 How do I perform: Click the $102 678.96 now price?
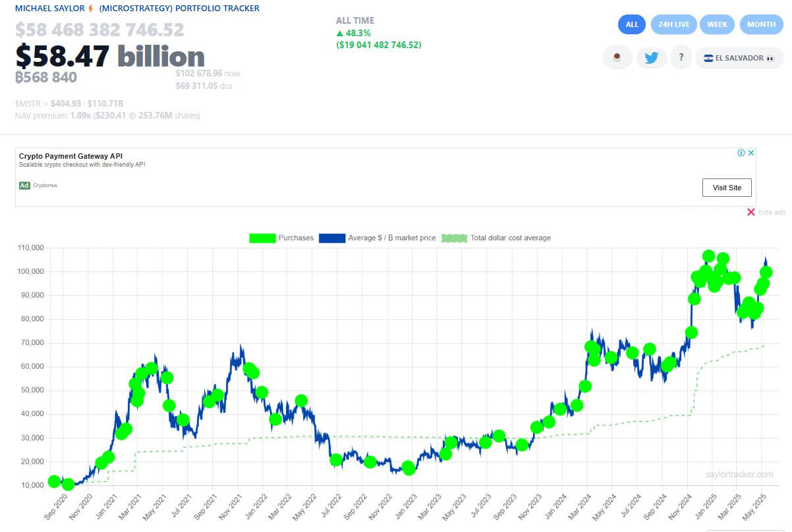click(208, 74)
